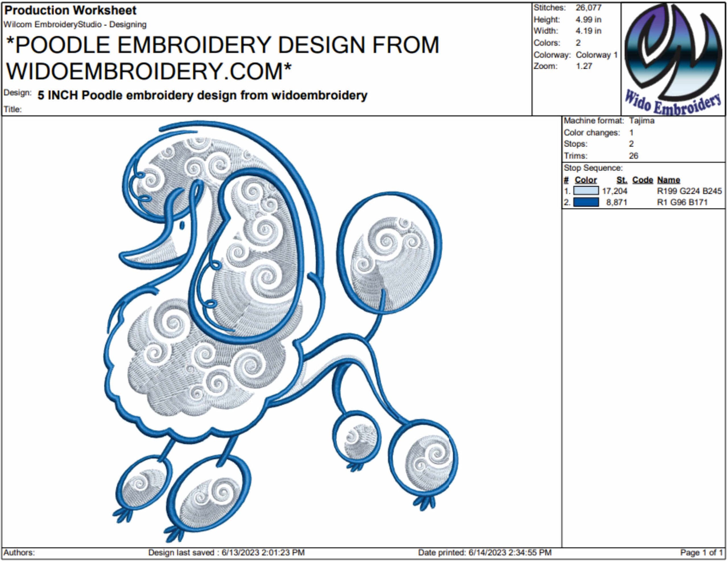Click the Trims value '26'
Viewport: 728px width, 561px height.
[x=634, y=156]
